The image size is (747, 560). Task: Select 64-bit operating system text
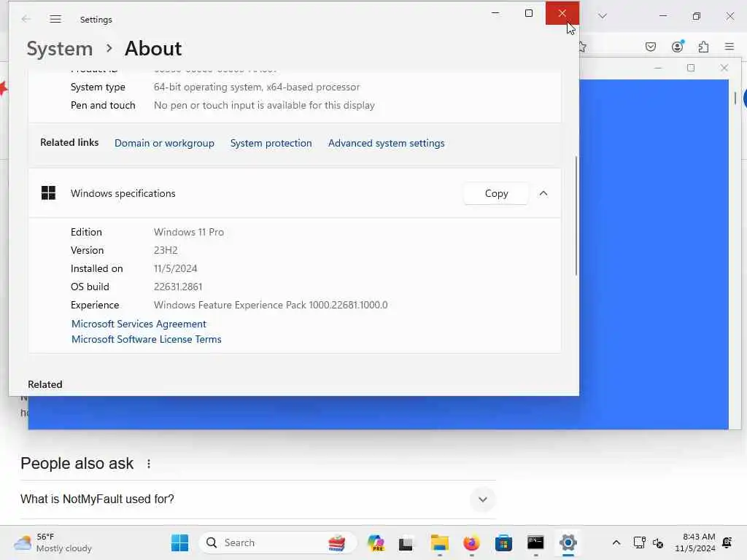click(x=257, y=87)
